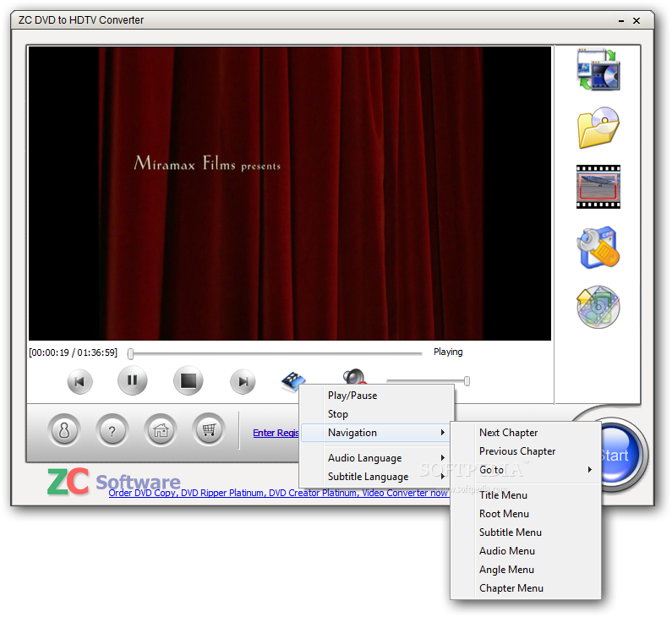Open the Order DVD Copy promo link
672x617 pixels.
point(278,493)
